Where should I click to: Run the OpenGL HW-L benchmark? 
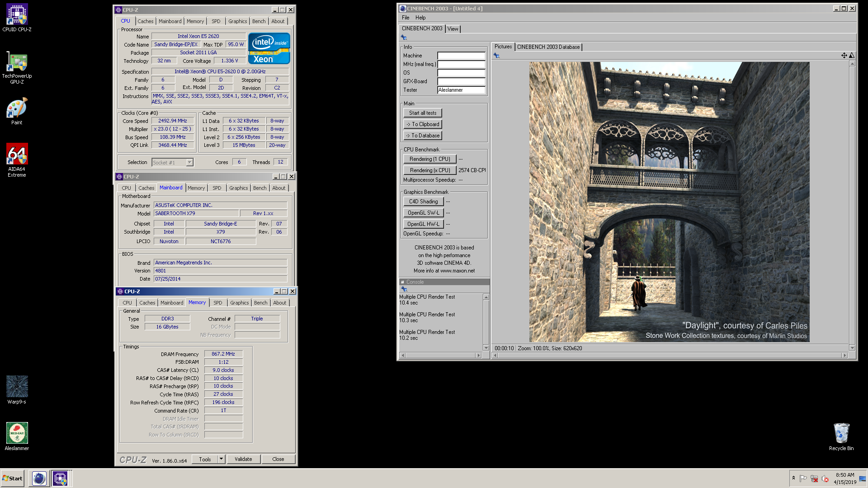coord(423,224)
